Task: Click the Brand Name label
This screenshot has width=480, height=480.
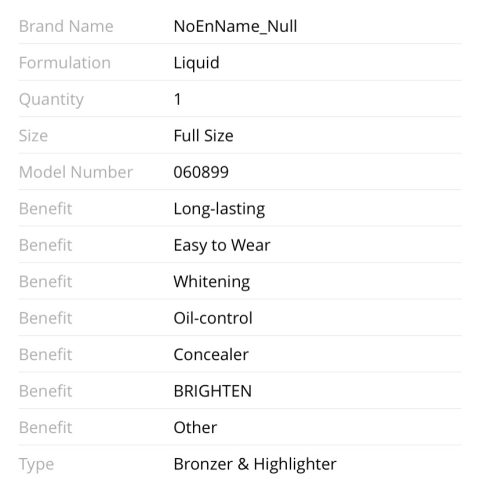Action: 66,26
